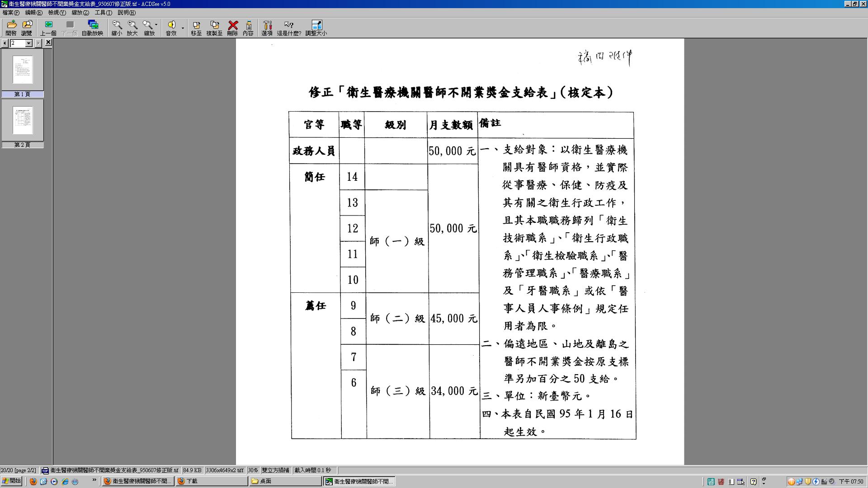The width and height of the screenshot is (868, 488).
Task: Launch Windows Media Player quick launch icon
Action: pos(54,482)
